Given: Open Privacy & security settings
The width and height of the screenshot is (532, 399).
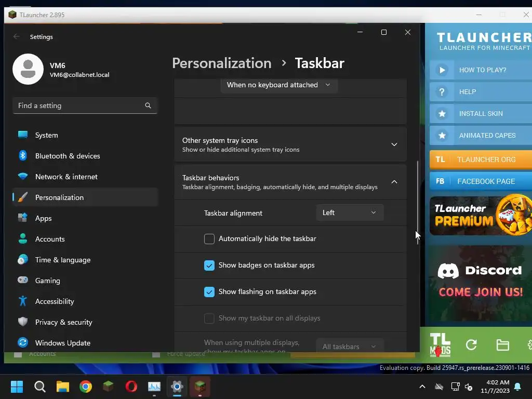Looking at the screenshot, I should pos(85,322).
